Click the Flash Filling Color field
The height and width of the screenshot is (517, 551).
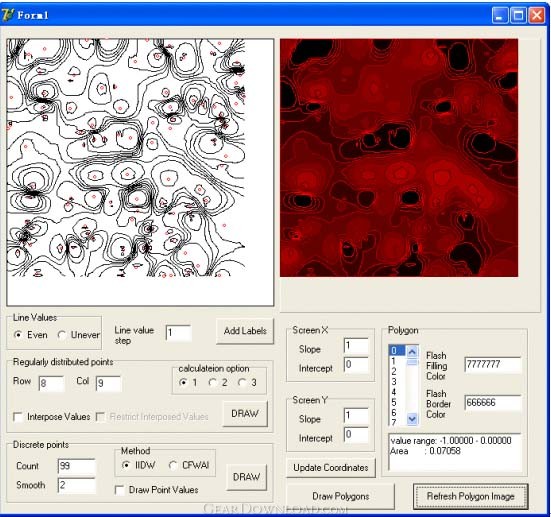[492, 364]
